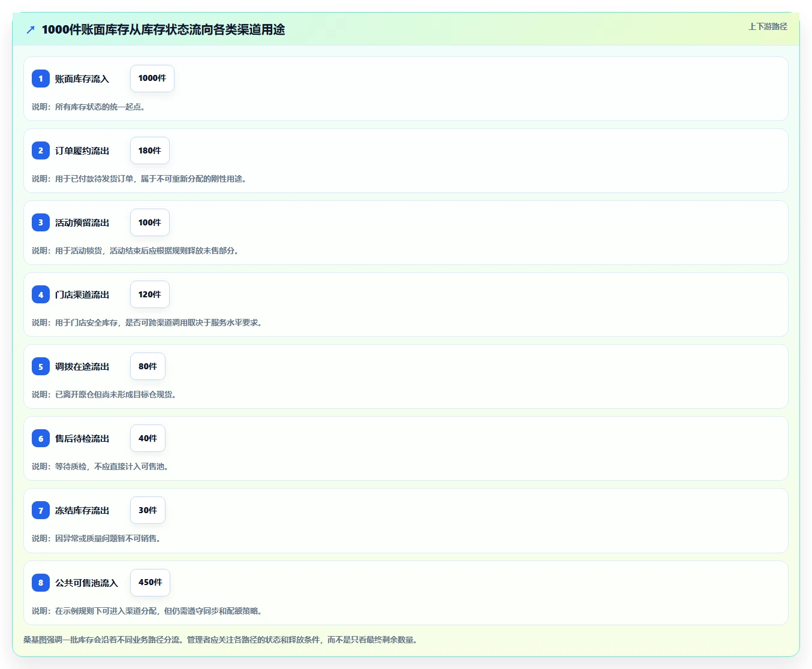Click the 180件 value chip
The image size is (812, 669).
[150, 150]
